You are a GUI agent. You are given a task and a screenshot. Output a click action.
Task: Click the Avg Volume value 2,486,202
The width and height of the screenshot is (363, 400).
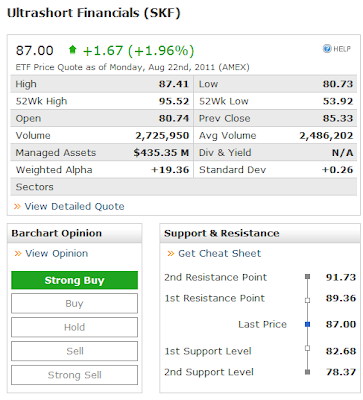[x=326, y=136]
